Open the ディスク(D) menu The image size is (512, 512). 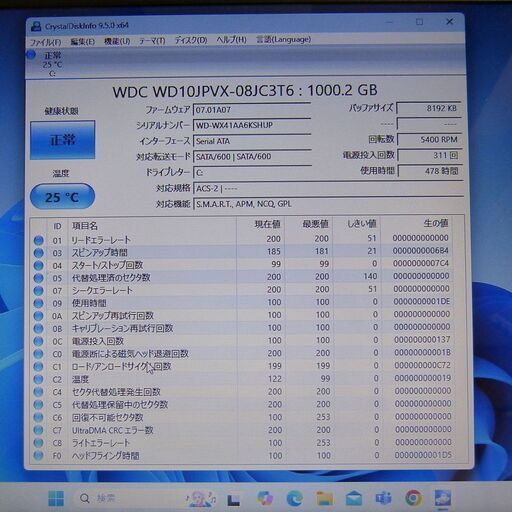tap(191, 40)
